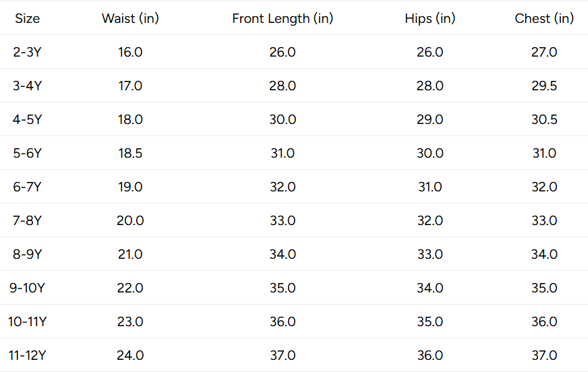Image resolution: width=588 pixels, height=372 pixels.
Task: Click the 8-9Y size cell
Action: 27,254
